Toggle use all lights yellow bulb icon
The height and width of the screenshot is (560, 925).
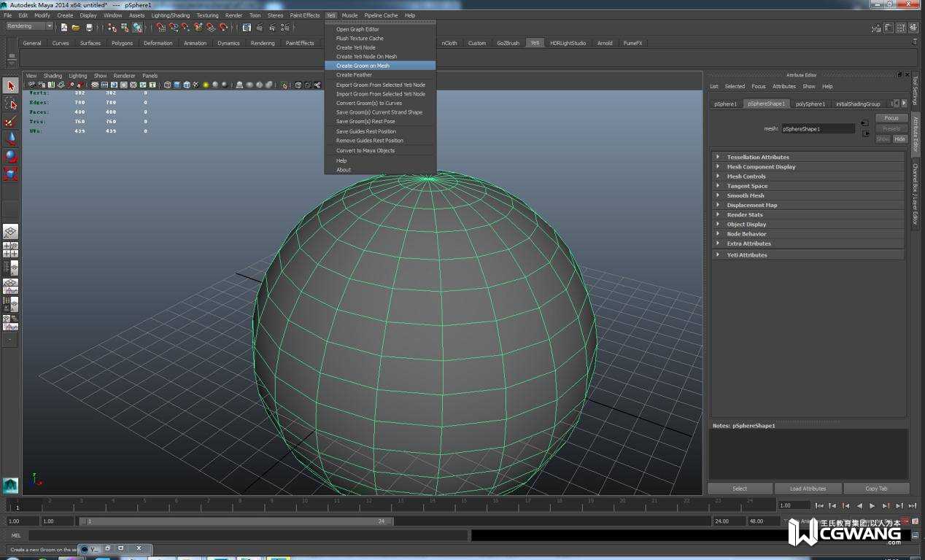(x=206, y=85)
